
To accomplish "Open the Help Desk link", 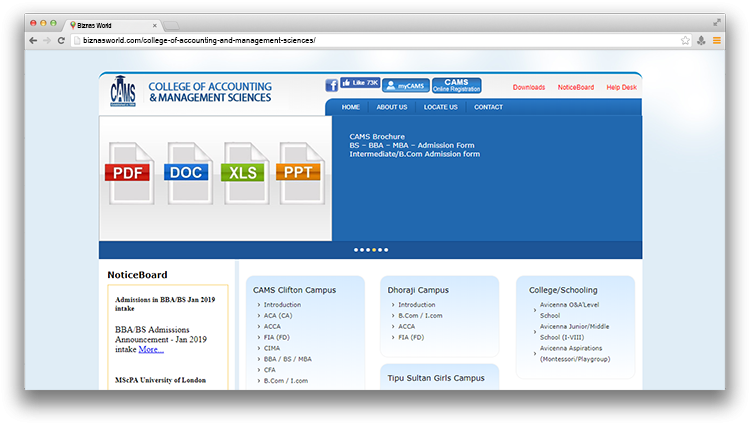I will coord(621,87).
